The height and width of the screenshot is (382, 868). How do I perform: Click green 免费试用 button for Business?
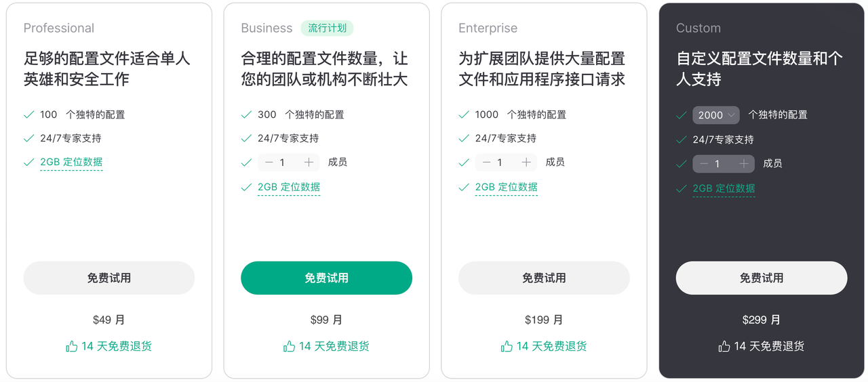tap(326, 278)
